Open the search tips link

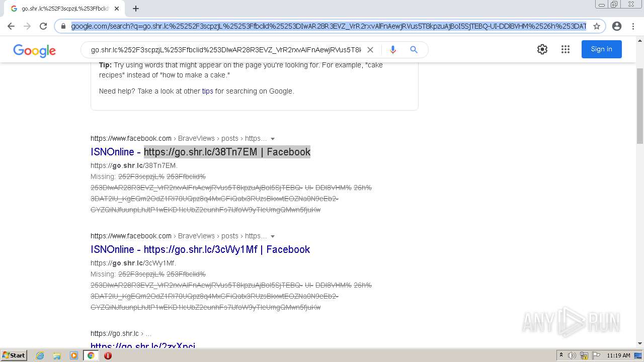click(x=207, y=91)
